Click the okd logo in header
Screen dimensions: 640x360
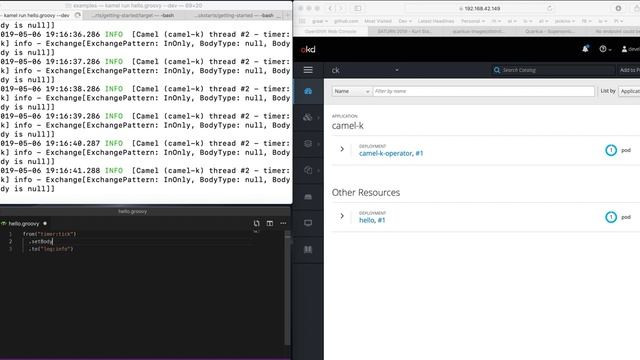(308, 49)
